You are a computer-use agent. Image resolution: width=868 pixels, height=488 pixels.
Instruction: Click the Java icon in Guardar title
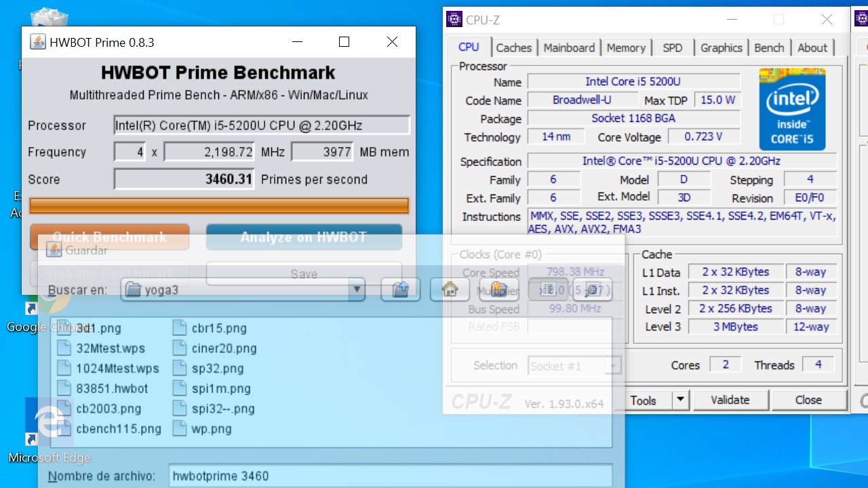pyautogui.click(x=53, y=250)
